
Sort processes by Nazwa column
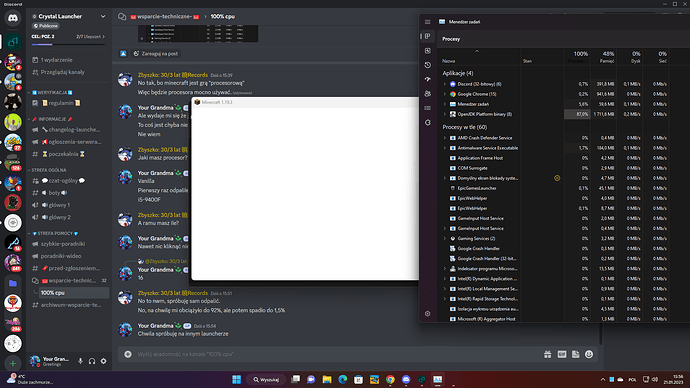tap(448, 61)
